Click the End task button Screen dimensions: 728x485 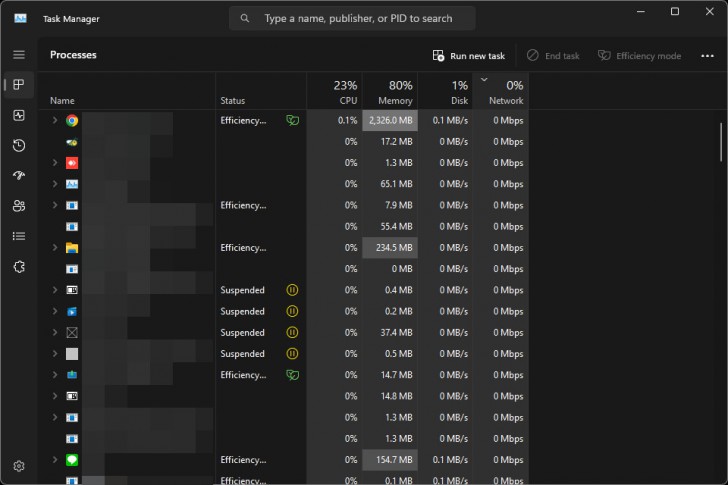(553, 56)
